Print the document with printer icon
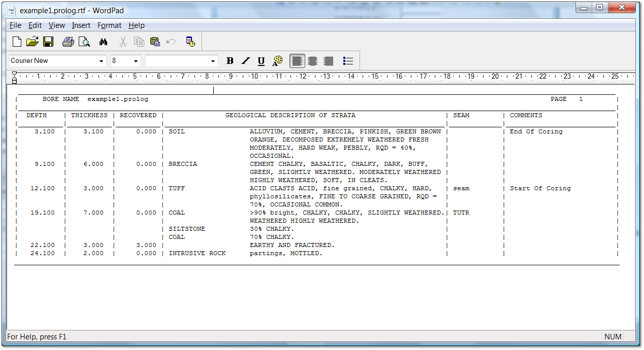 coord(68,42)
